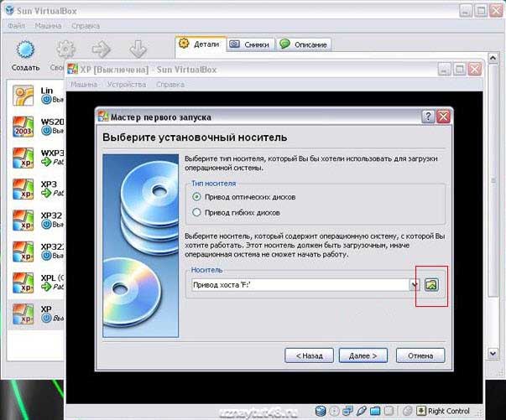Click the Создать new machine icon
This screenshot has height=420, width=506.
tap(25, 50)
